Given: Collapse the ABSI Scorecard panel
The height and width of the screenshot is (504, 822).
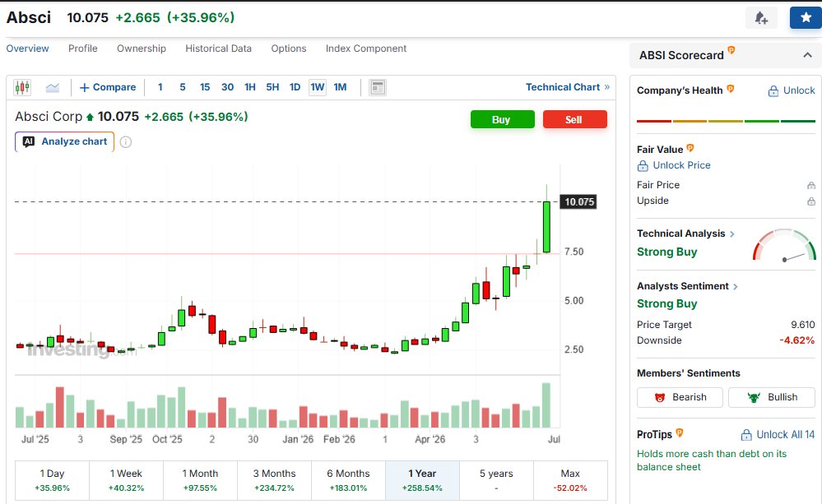Looking at the screenshot, I should click(807, 55).
